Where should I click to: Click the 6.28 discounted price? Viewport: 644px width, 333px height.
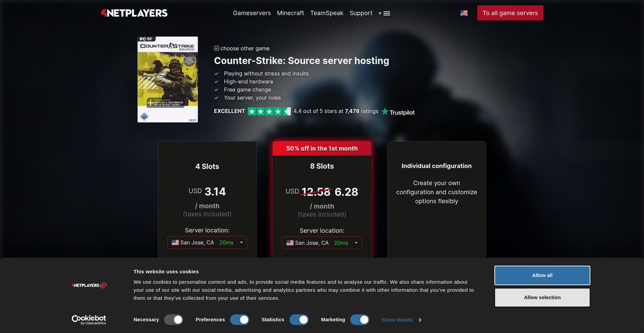tap(346, 192)
